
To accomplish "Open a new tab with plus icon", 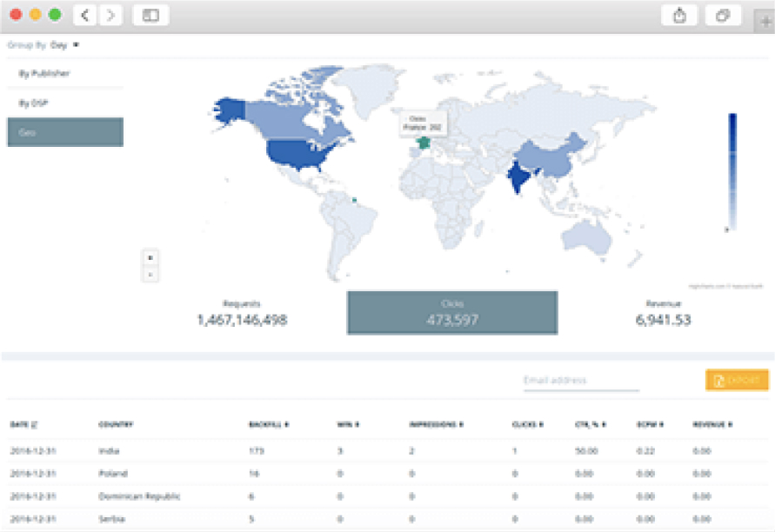I will click(x=765, y=23).
